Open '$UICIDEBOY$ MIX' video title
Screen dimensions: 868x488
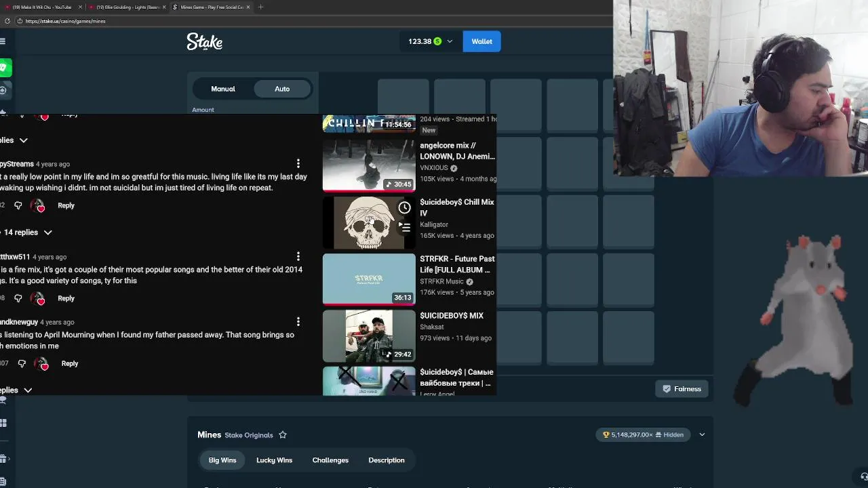452,316
